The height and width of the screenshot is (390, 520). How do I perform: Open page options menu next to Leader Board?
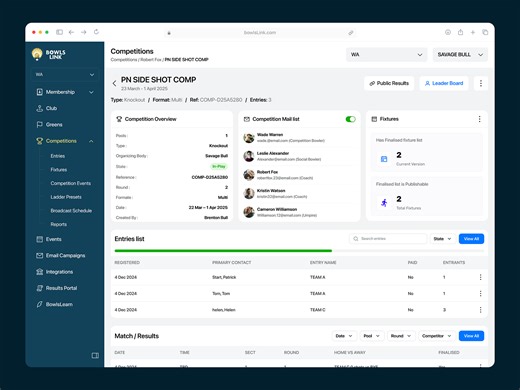click(x=481, y=83)
